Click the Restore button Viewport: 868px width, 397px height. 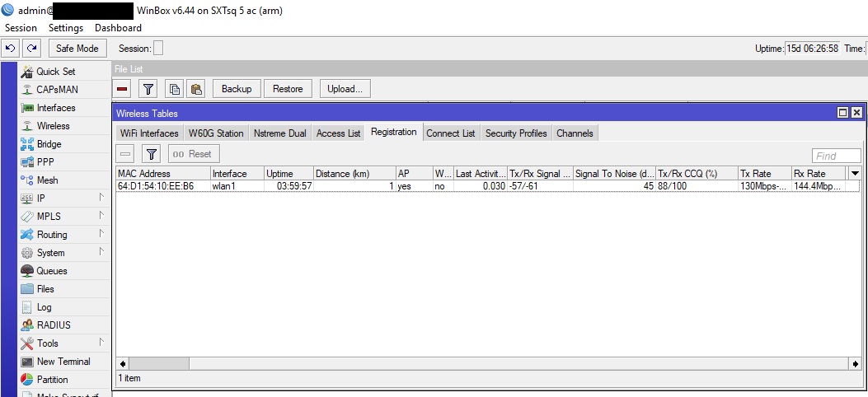point(288,89)
